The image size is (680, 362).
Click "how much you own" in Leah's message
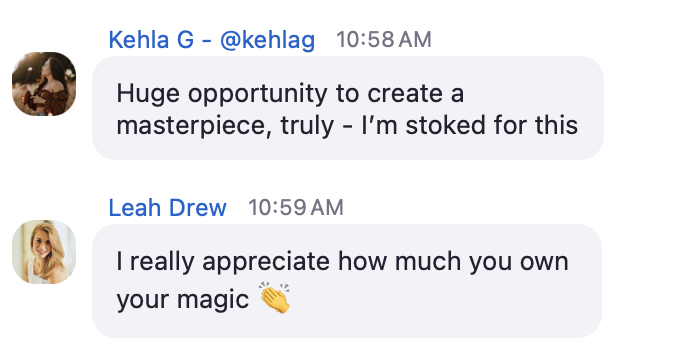[x=453, y=261]
